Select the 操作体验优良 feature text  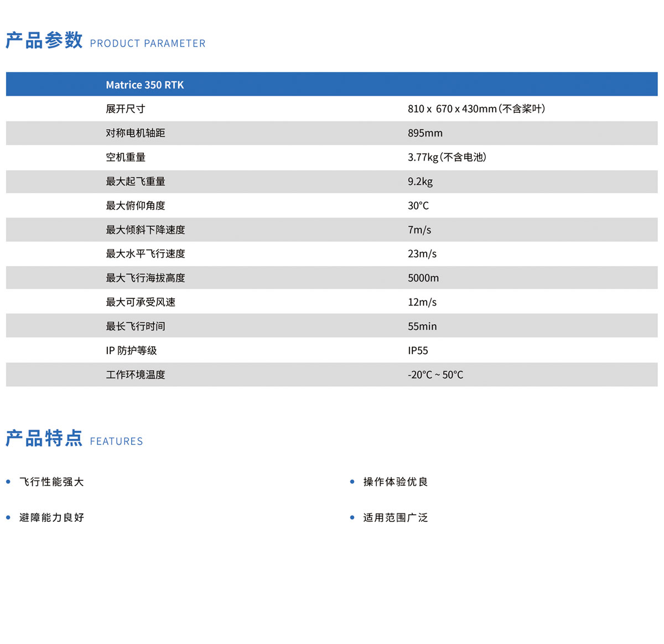(396, 482)
